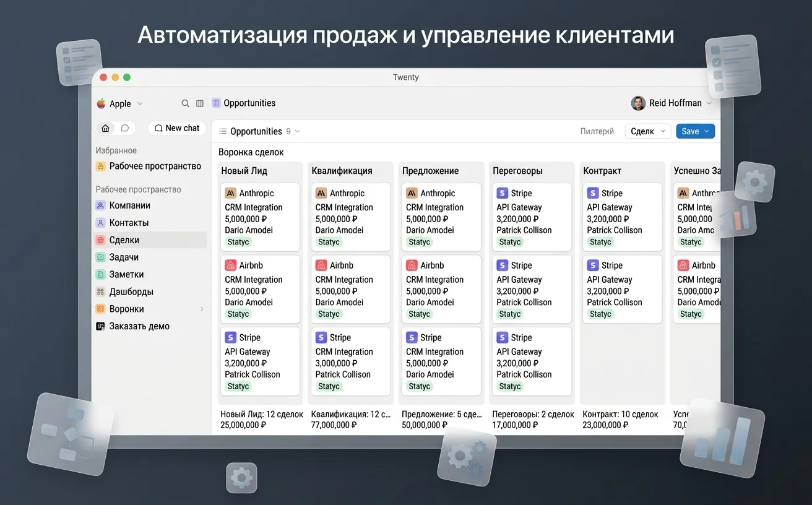Screen dimensions: 812x505
Task: Open Рабочее пространство favorite item
Action: click(x=149, y=166)
